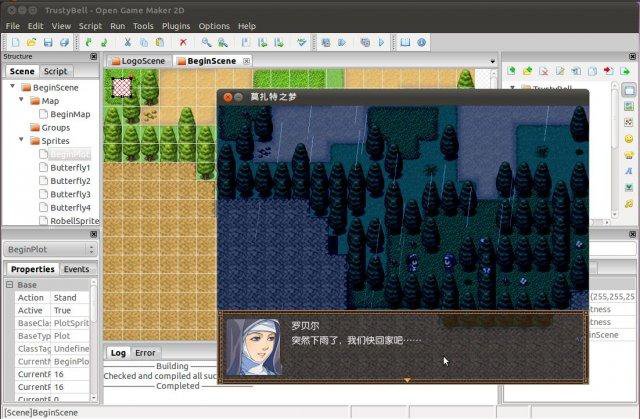Select the top screen icon in right sidebar
This screenshot has width=640, height=419.
(629, 90)
